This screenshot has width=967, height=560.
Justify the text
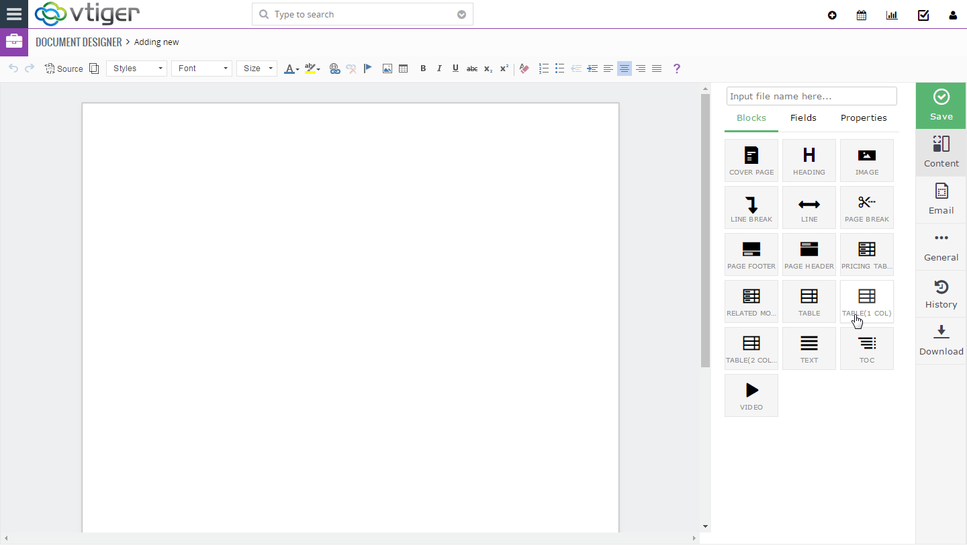pyautogui.click(x=657, y=68)
